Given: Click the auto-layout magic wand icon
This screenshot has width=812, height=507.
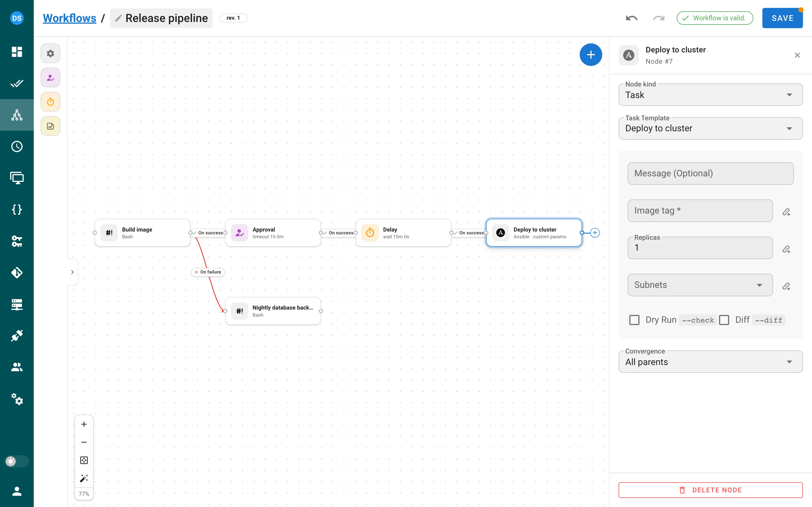Looking at the screenshot, I should 84,478.
